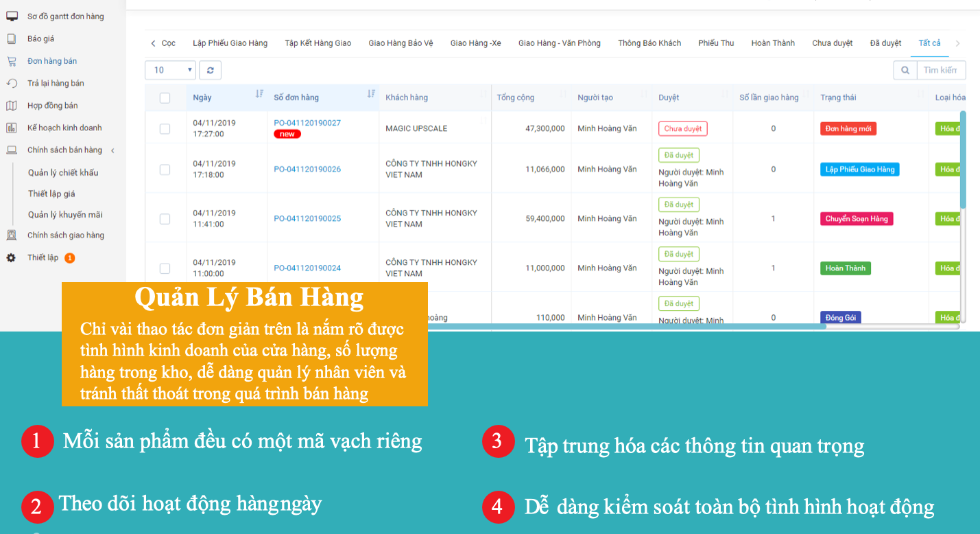Image resolution: width=980 pixels, height=534 pixels.
Task: Switch to the Hoàn Thành tab
Action: [772, 43]
